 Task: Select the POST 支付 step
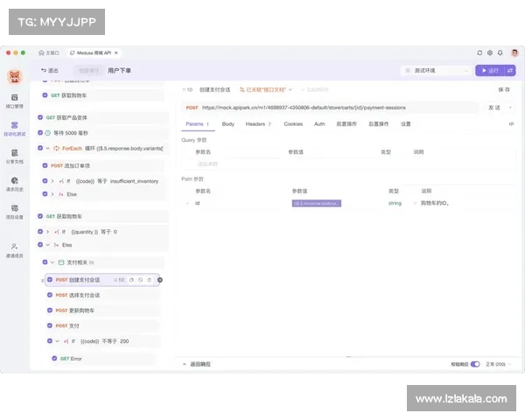(x=102, y=325)
